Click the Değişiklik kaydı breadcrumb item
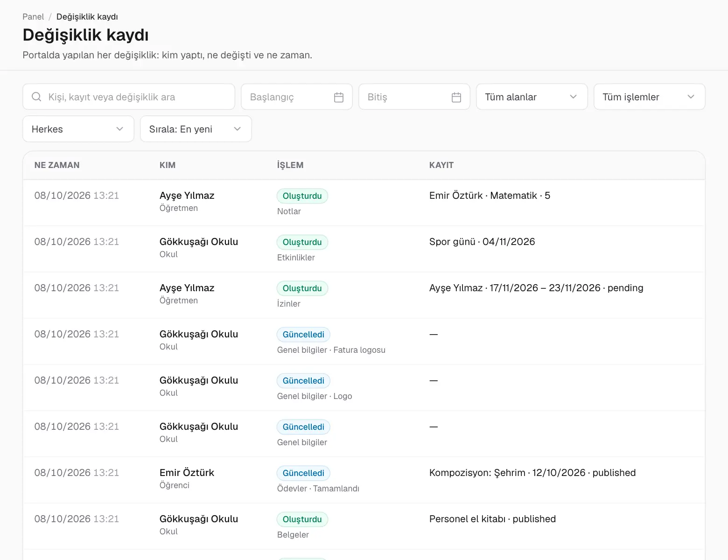The width and height of the screenshot is (728, 560). [x=87, y=17]
